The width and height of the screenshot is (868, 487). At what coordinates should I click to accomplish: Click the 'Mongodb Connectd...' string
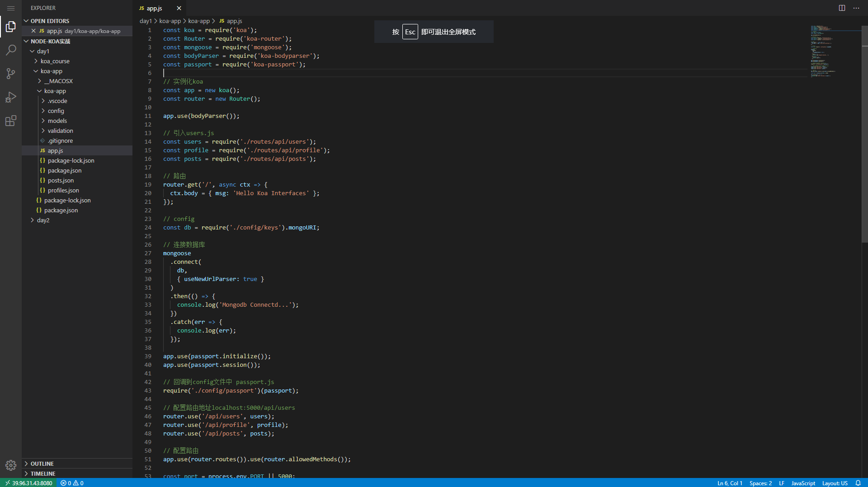click(255, 305)
